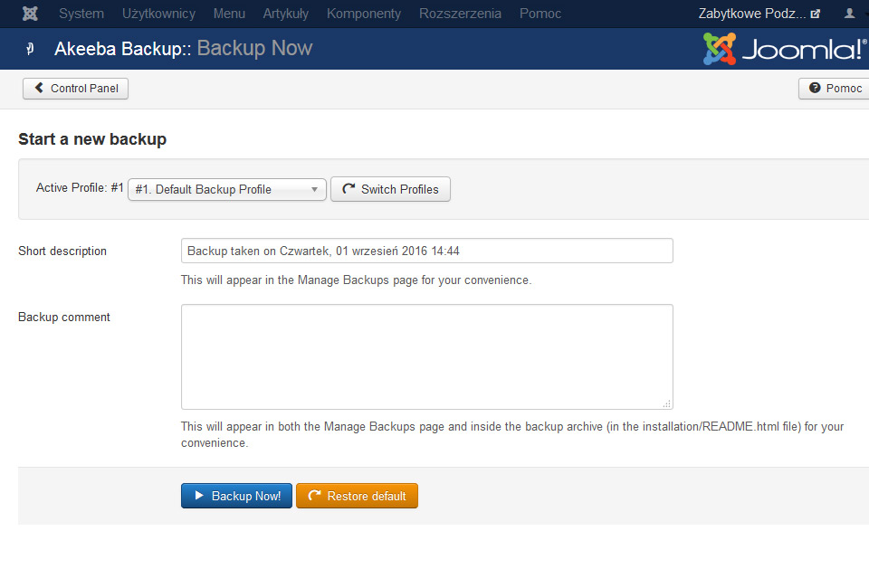
Task: Click the Pomoc help button in toolbar
Action: click(834, 89)
